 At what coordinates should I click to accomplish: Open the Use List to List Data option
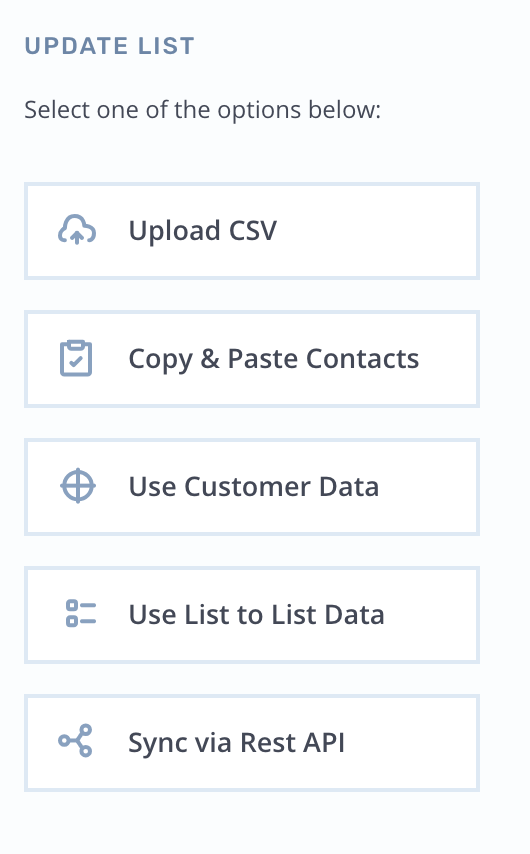point(252,615)
